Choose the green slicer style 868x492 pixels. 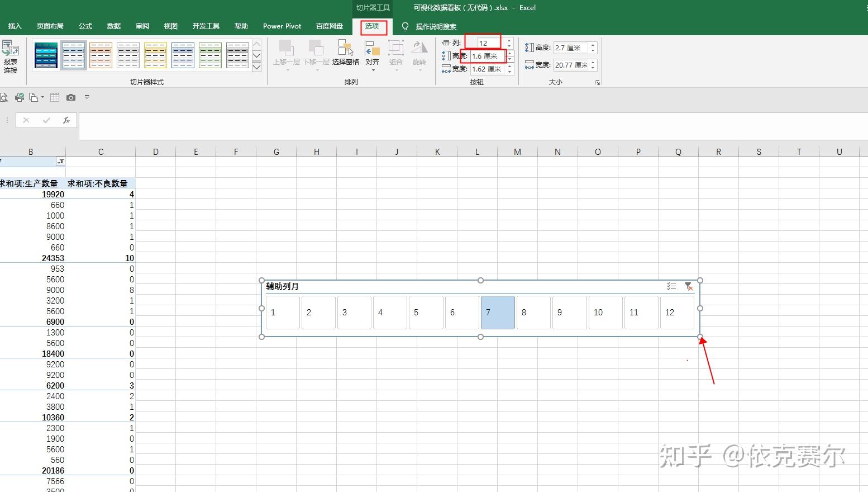(210, 55)
